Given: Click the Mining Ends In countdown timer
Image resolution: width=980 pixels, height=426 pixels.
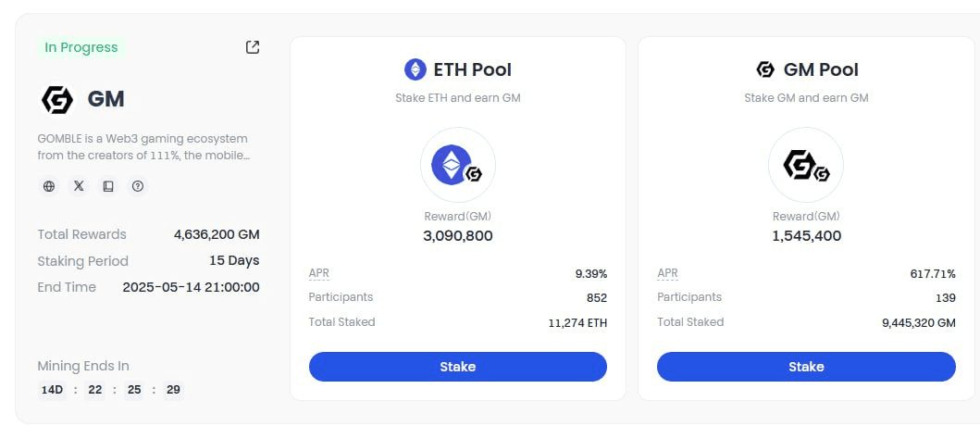Looking at the screenshot, I should click(111, 390).
